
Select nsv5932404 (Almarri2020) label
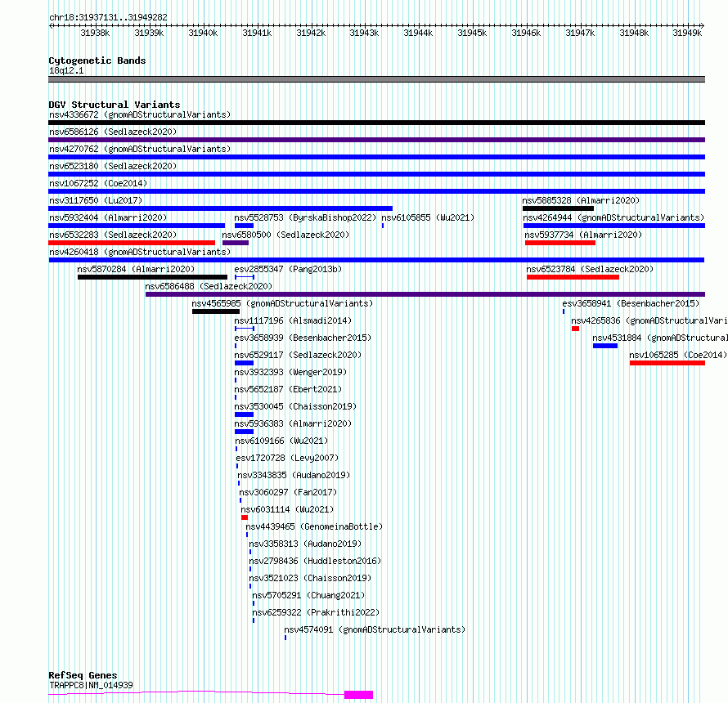pyautogui.click(x=108, y=217)
